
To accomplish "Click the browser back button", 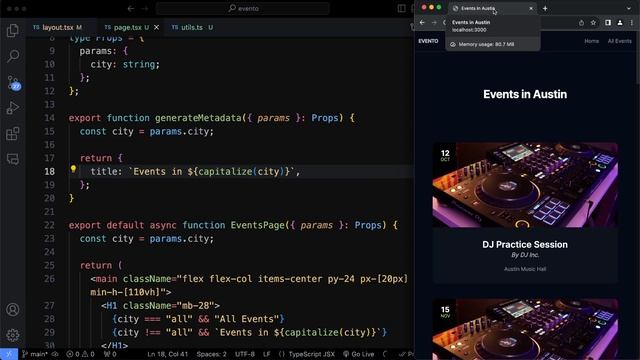I will (x=422, y=22).
